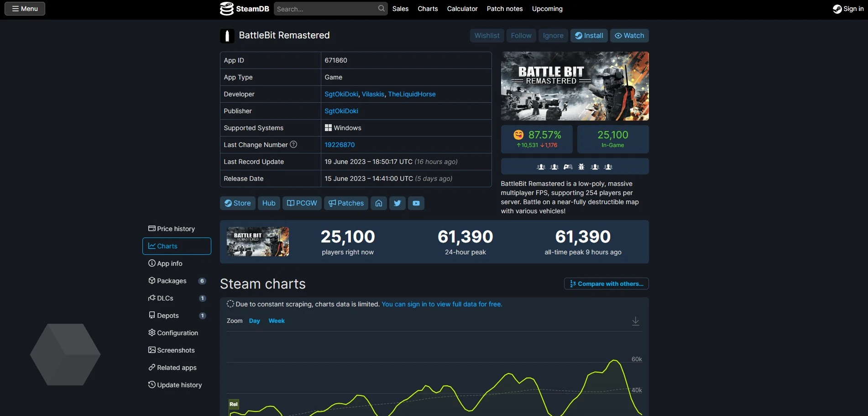Select the Charts sidebar tab
The image size is (868, 416).
point(177,246)
